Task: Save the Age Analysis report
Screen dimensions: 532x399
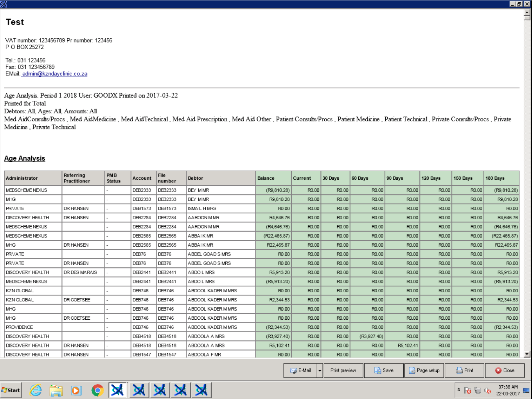Action: tap(384, 370)
